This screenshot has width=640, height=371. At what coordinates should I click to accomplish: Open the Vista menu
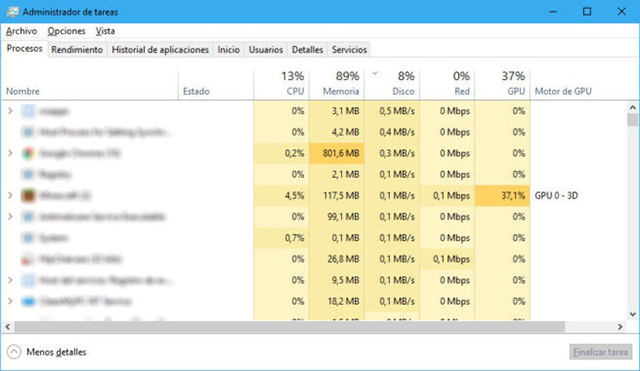coord(105,31)
